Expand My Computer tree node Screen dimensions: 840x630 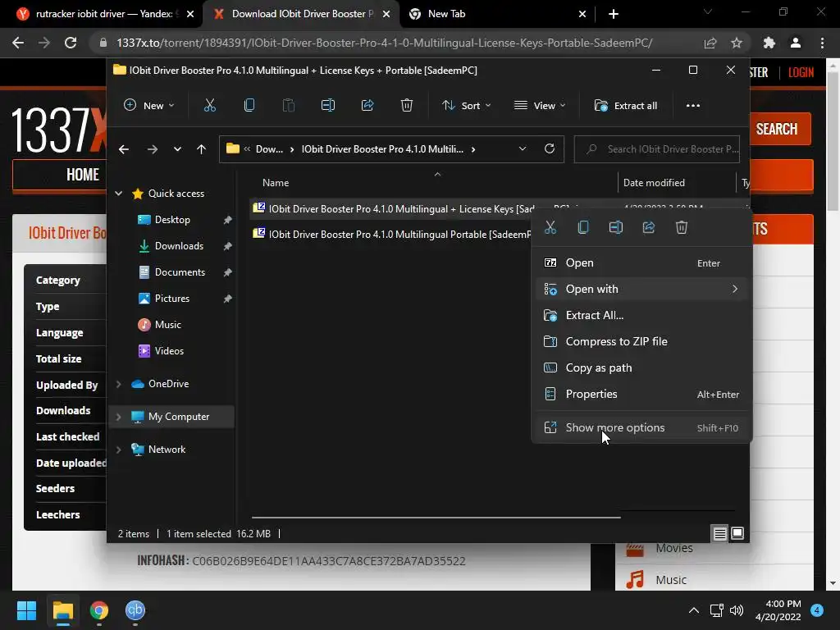click(118, 417)
